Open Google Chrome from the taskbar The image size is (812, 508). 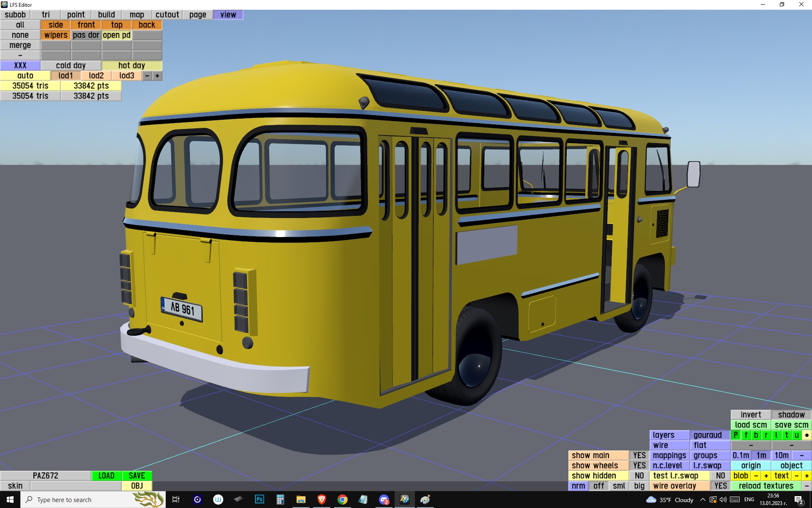coord(342,500)
